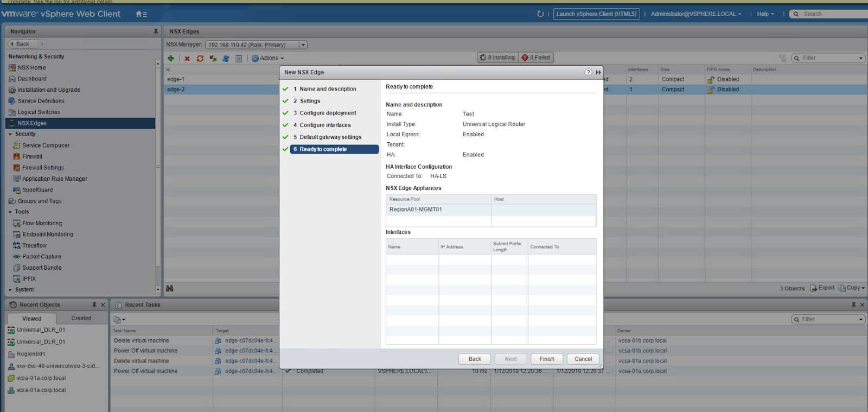Click the double-arrow expand icon in wizard
Screen dimensions: 868x412
click(x=598, y=72)
